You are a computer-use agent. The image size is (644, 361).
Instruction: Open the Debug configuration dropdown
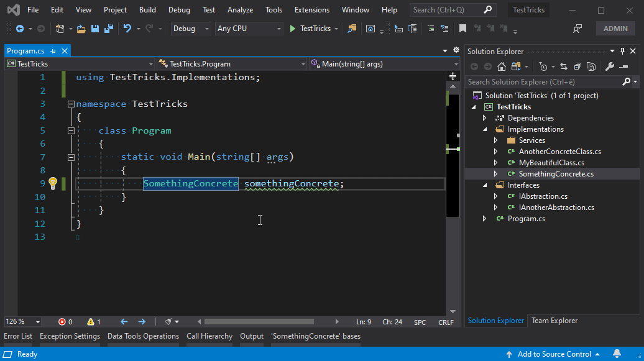point(191,29)
